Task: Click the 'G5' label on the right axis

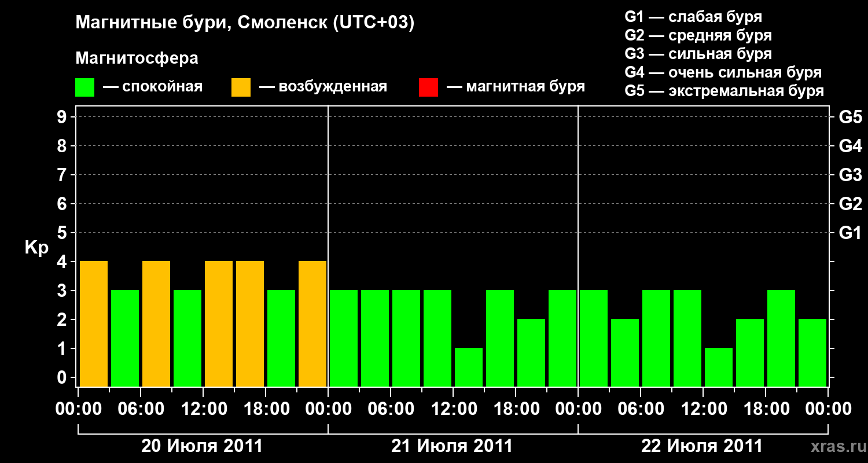Action: pyautogui.click(x=851, y=117)
